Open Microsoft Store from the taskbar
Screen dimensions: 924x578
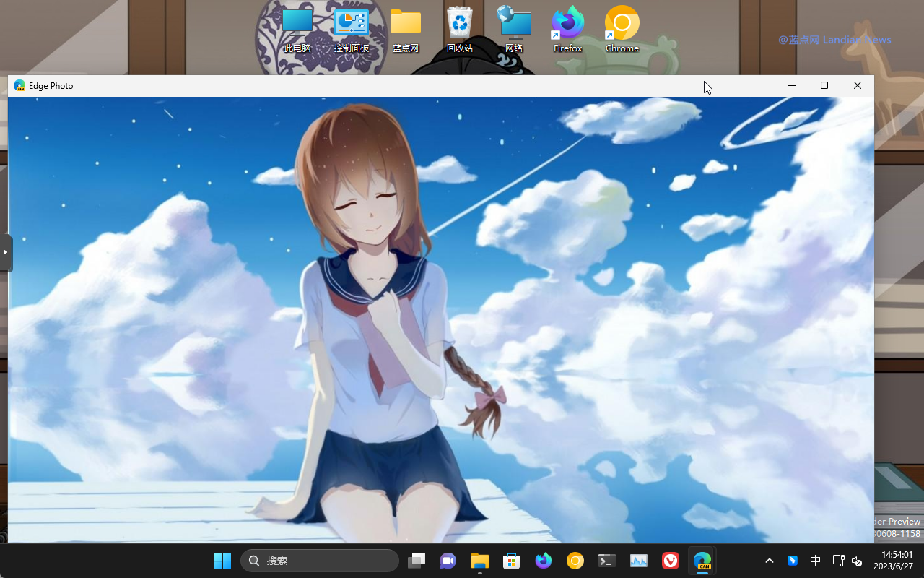(x=512, y=561)
